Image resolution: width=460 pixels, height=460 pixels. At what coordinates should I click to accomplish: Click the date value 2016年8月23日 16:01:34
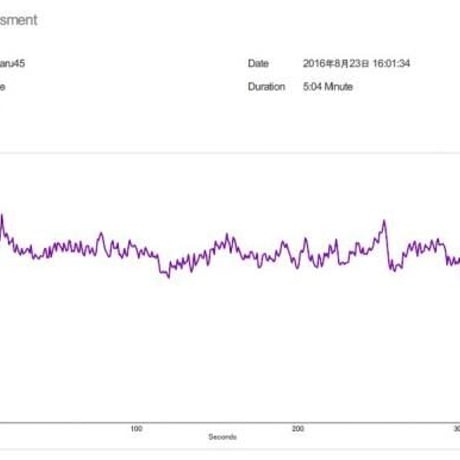[356, 63]
